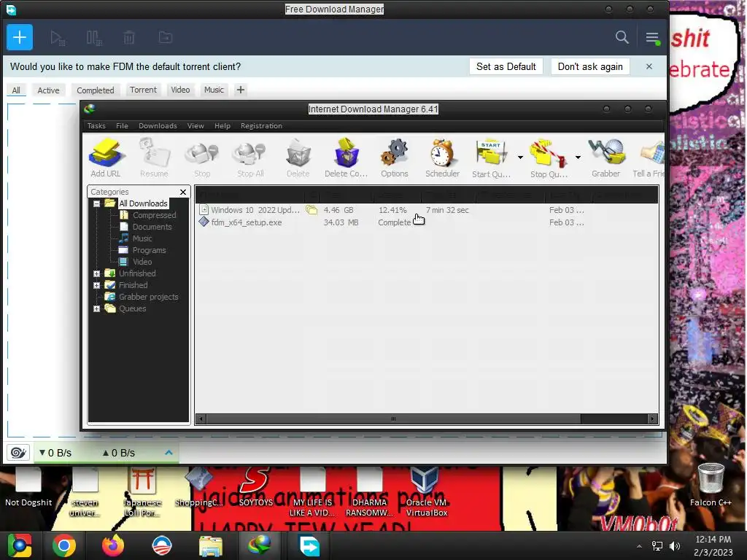This screenshot has width=747, height=560.
Task: Click FDM start downloads play icon
Action: 58,38
